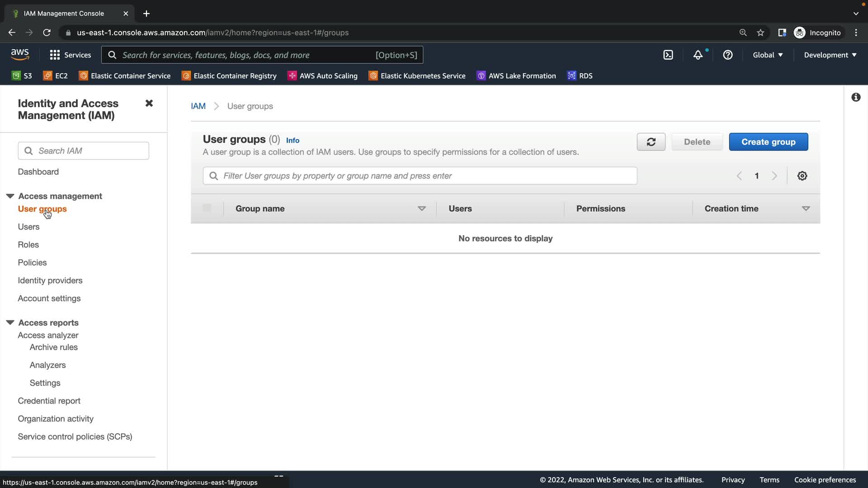Sort by Group name arrow
The image size is (868, 488).
(x=421, y=209)
